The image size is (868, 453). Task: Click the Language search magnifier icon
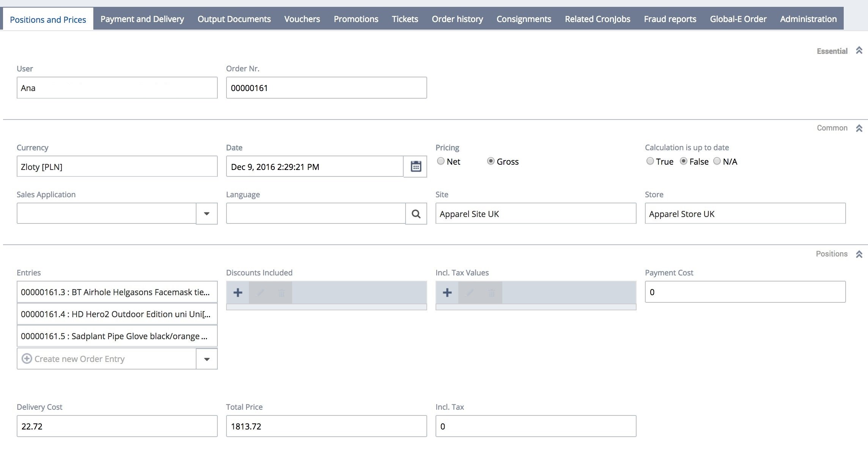pyautogui.click(x=416, y=214)
